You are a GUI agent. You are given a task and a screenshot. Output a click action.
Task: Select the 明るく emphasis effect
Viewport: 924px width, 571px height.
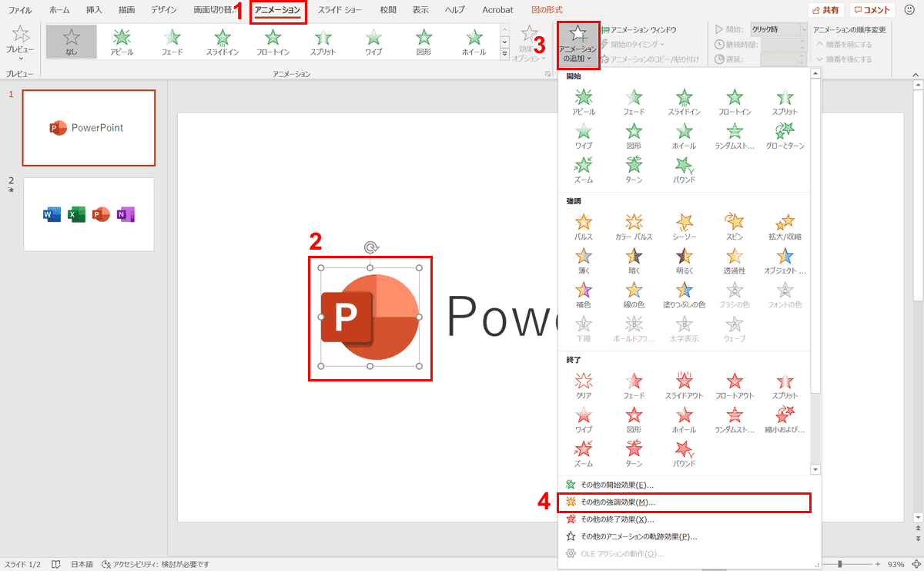[685, 260]
